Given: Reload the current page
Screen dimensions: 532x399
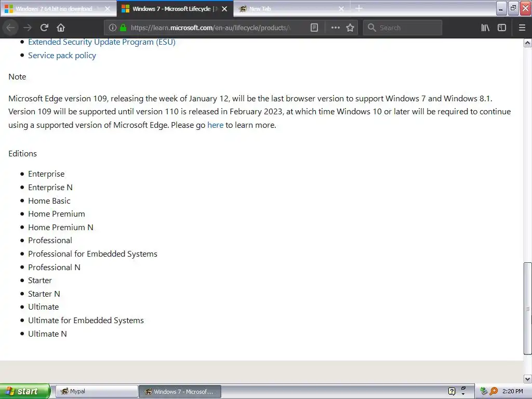Looking at the screenshot, I should [44, 28].
